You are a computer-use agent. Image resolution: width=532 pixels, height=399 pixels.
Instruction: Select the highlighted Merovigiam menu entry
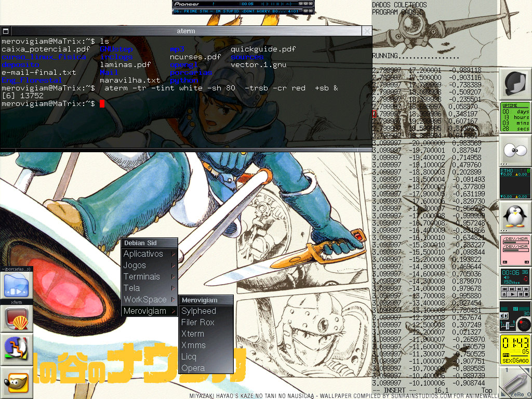(149, 311)
